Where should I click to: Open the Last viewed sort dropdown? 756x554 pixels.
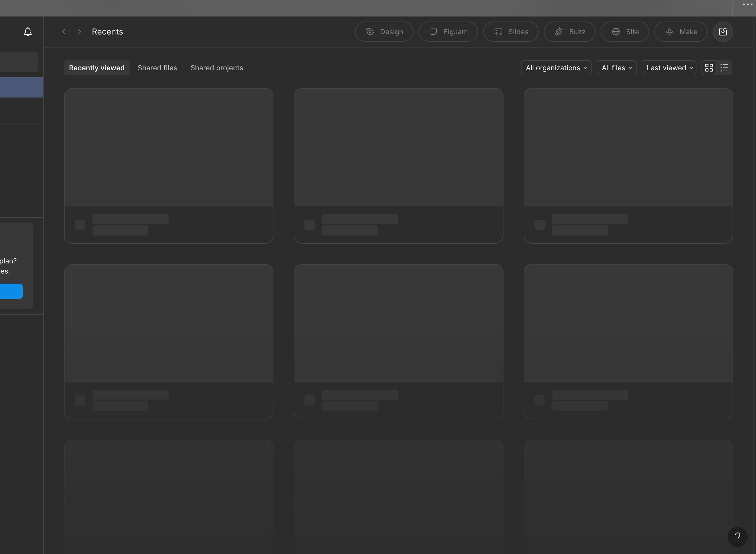coord(669,68)
